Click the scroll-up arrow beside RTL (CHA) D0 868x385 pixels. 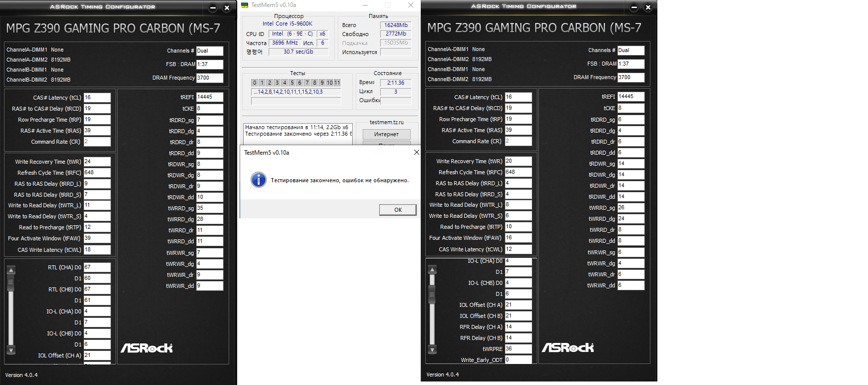click(x=11, y=270)
